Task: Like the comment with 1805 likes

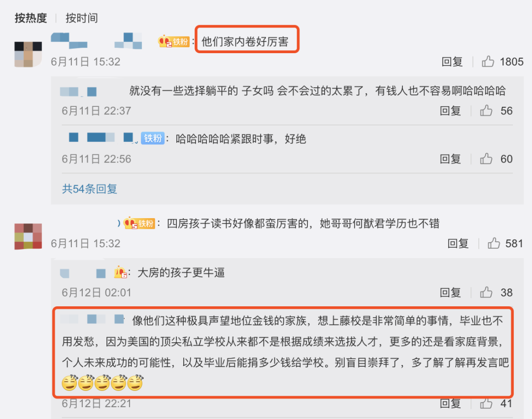Action: [488, 62]
